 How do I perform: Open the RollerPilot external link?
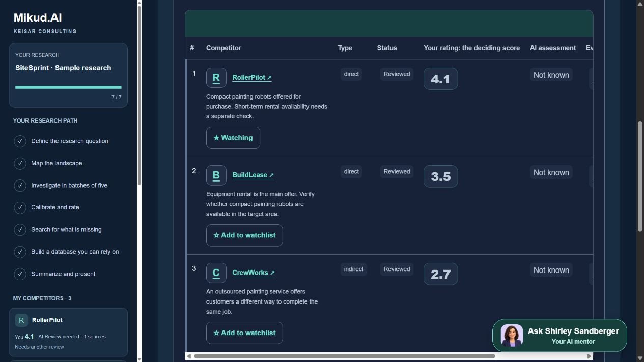click(251, 78)
